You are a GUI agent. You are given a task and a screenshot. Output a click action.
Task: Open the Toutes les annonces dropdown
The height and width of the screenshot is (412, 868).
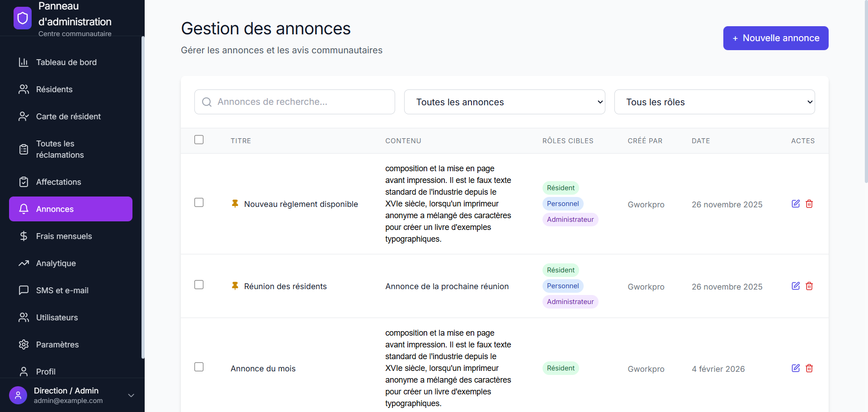[505, 102]
